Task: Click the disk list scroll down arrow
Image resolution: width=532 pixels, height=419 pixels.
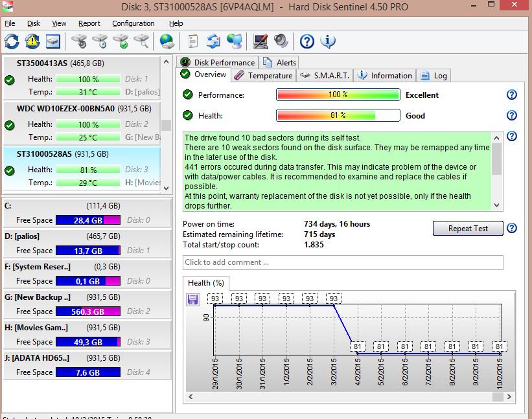Action: (167, 188)
